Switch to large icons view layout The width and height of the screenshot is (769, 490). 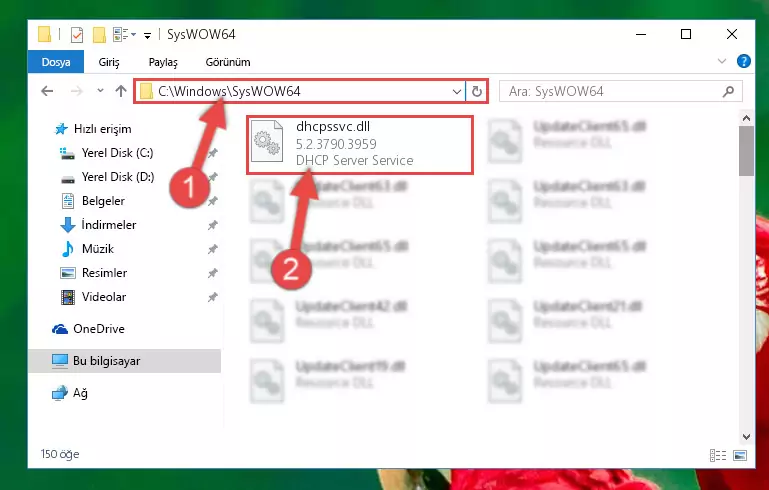(x=740, y=455)
